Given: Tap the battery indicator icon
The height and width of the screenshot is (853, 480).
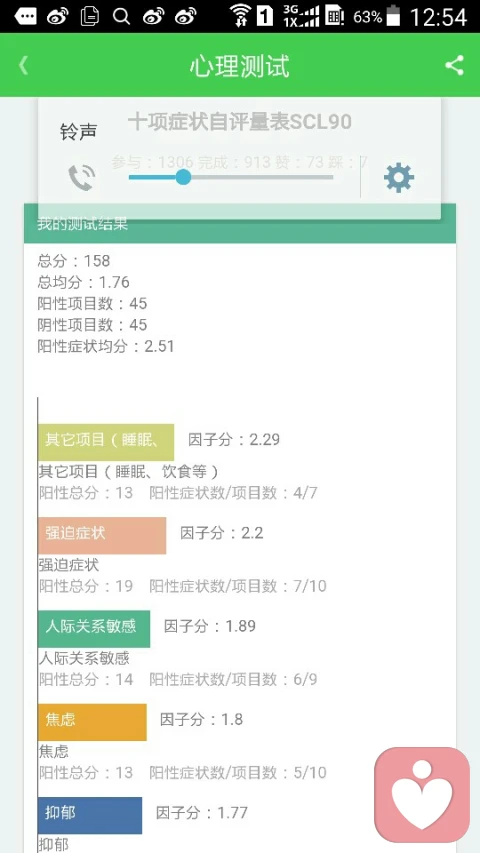Looking at the screenshot, I should pos(392,16).
